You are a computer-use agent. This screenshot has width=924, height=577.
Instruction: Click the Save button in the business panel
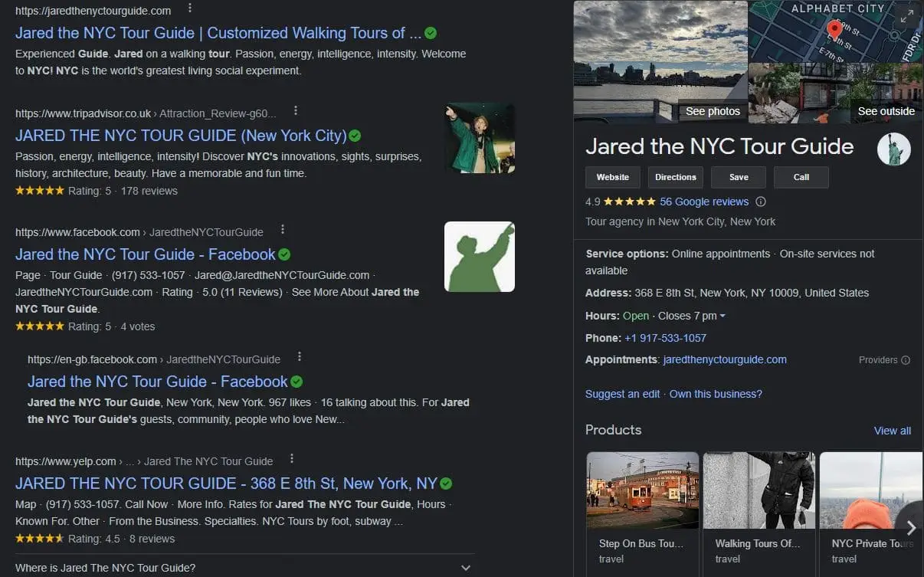[739, 177]
